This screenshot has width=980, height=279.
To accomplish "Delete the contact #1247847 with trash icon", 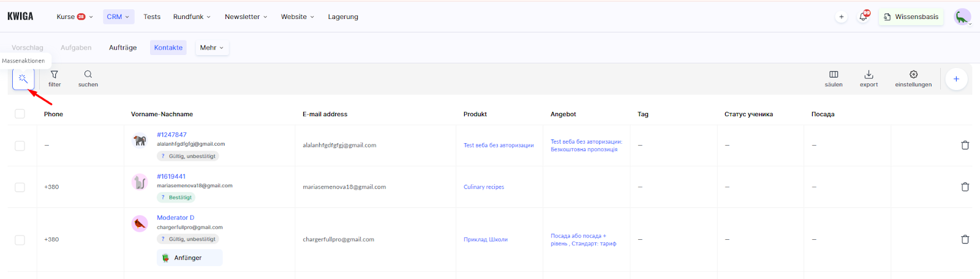I will coord(965,146).
